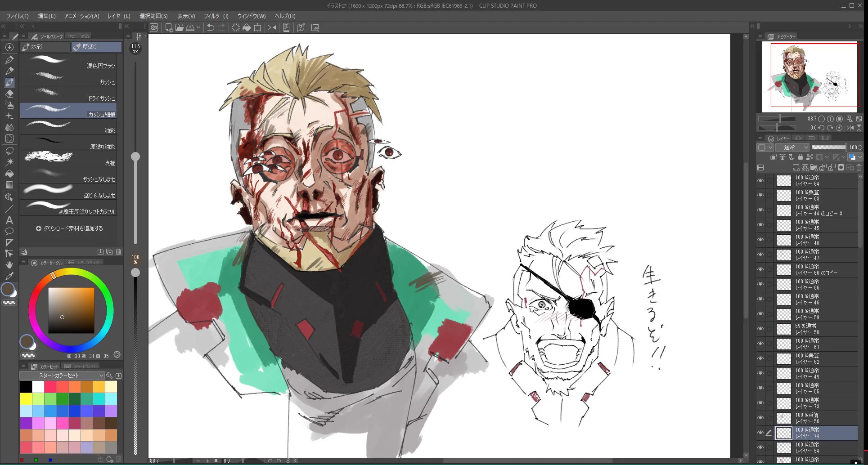868x465 pixels.
Task: Select the Eyedropper tool
Action: (9, 276)
